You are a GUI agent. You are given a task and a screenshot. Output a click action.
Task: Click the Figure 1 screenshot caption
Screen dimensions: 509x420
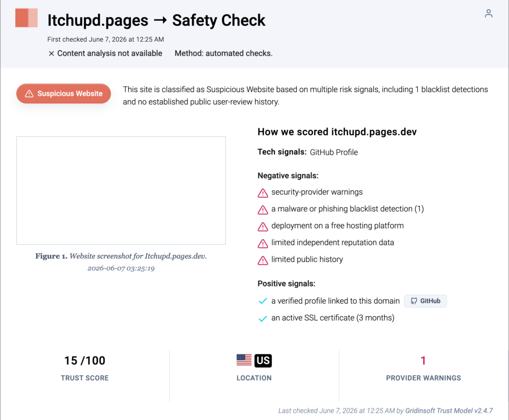click(x=121, y=256)
